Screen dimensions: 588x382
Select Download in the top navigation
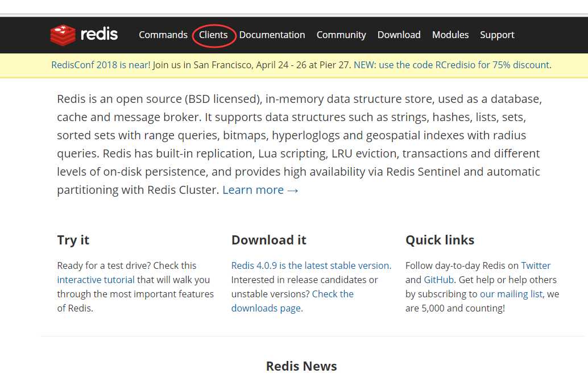pos(399,35)
